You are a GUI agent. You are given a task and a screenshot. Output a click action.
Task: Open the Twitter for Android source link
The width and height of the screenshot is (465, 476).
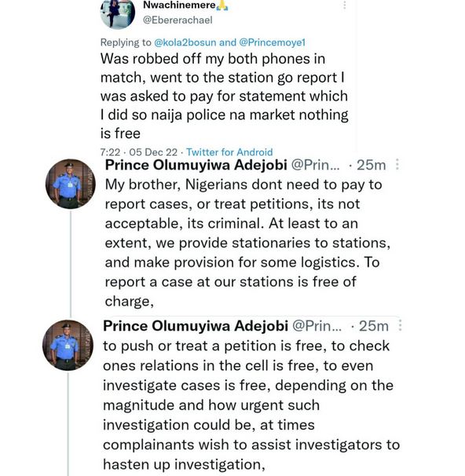pyautogui.click(x=229, y=152)
